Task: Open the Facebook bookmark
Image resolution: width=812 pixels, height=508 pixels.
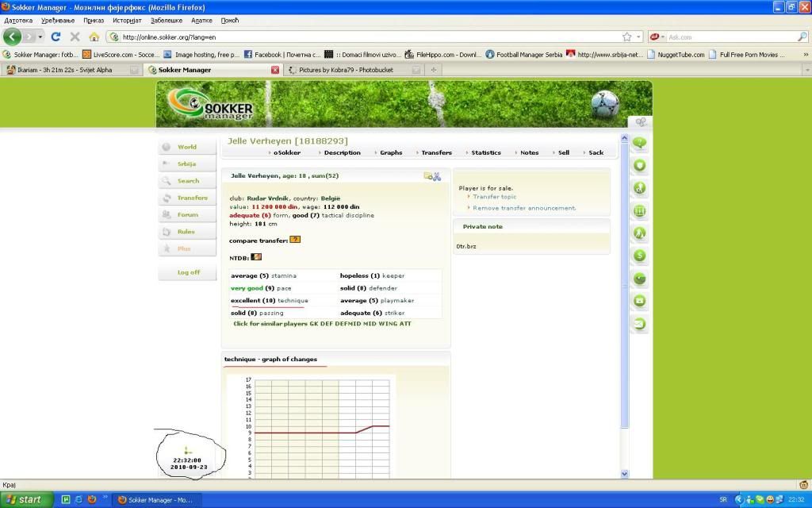Action: [282, 55]
